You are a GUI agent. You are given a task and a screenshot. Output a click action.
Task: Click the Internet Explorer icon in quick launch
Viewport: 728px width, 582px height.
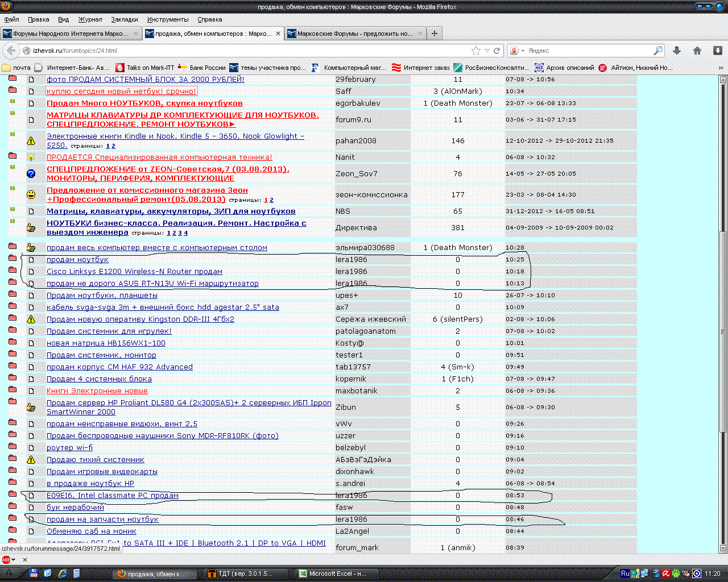pos(63,573)
